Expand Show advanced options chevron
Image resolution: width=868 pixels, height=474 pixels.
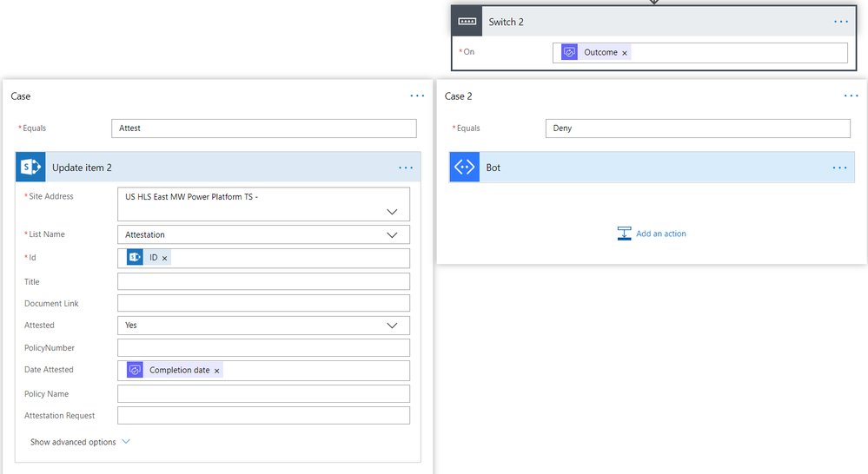pyautogui.click(x=126, y=441)
